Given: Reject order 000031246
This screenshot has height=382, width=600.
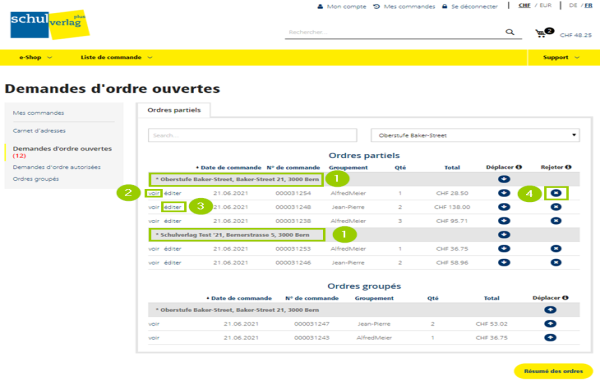Looking at the screenshot, I should coord(556,263).
